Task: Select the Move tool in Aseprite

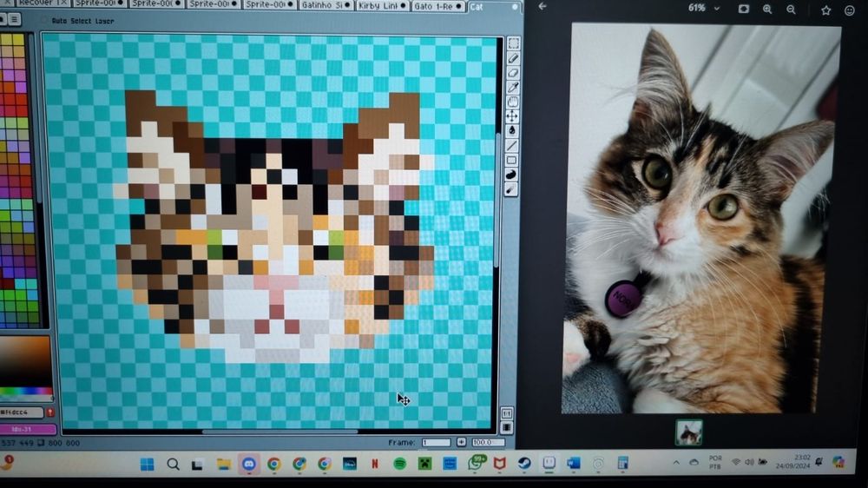Action: [x=512, y=116]
